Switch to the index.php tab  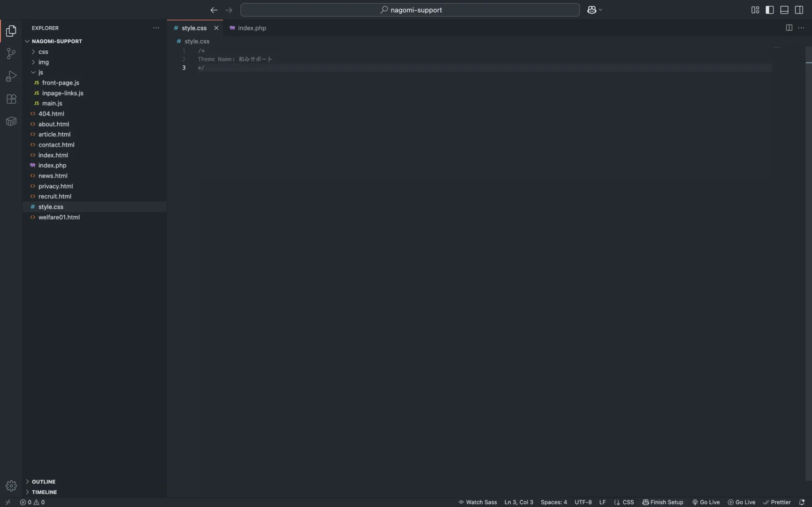[x=252, y=28]
